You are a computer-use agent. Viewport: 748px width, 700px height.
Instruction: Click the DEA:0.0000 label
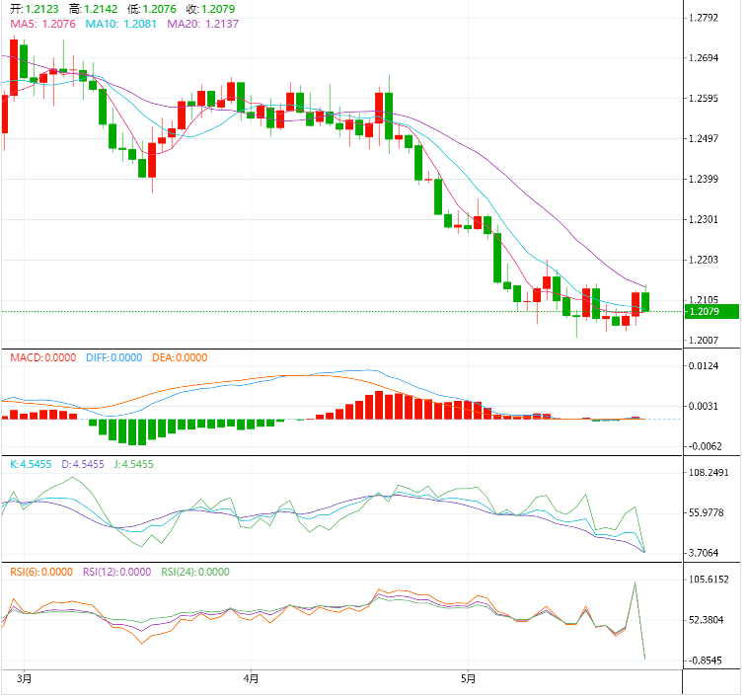click(180, 357)
